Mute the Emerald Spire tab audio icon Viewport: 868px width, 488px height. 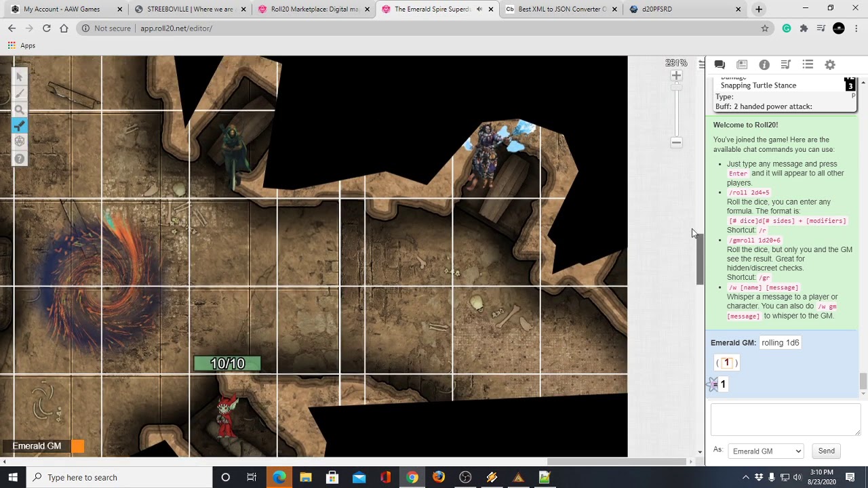click(x=479, y=9)
